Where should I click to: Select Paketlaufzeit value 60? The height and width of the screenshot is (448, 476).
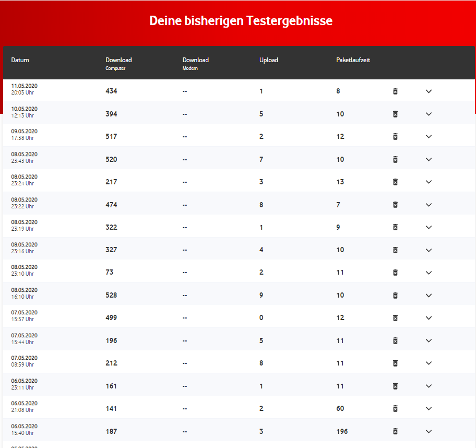pos(340,408)
